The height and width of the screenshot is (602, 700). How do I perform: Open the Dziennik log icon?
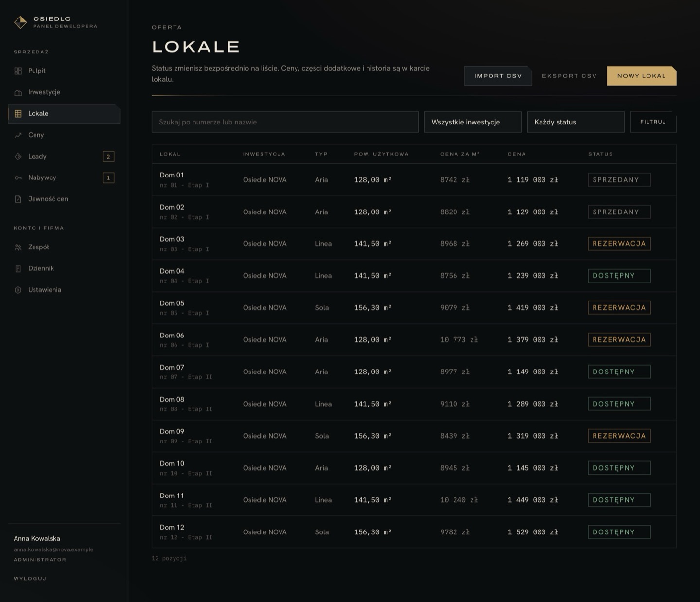tap(18, 269)
